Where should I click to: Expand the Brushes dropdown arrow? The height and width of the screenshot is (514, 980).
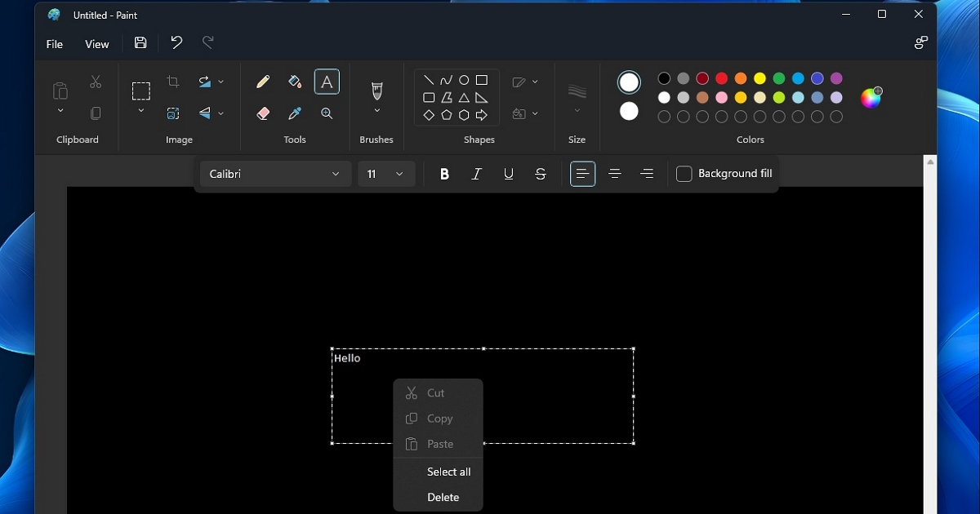(376, 111)
